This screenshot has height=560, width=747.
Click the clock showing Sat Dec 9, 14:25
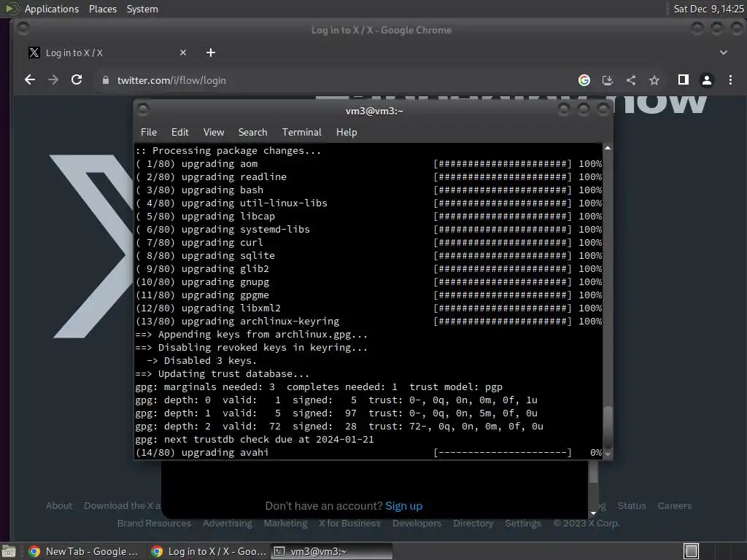pyautogui.click(x=708, y=9)
